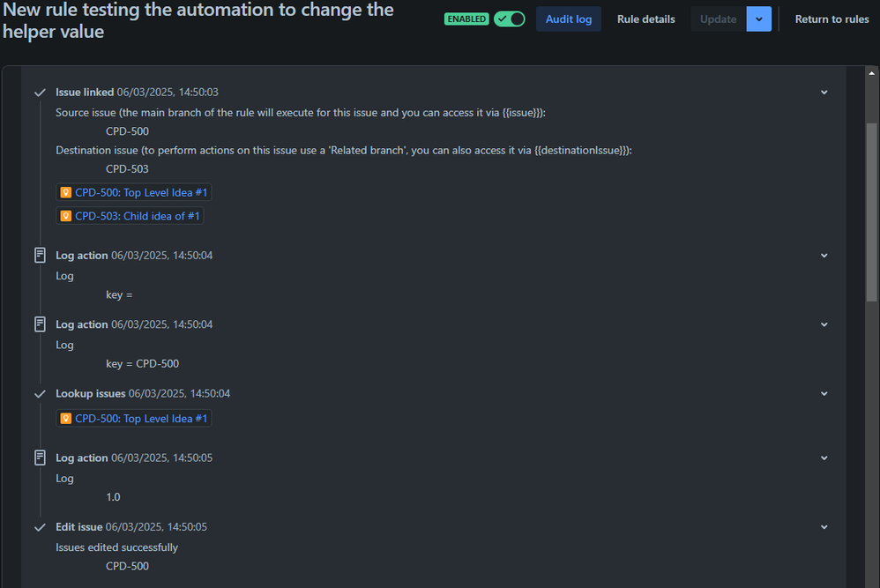Switch to the Rule details tab

645,19
